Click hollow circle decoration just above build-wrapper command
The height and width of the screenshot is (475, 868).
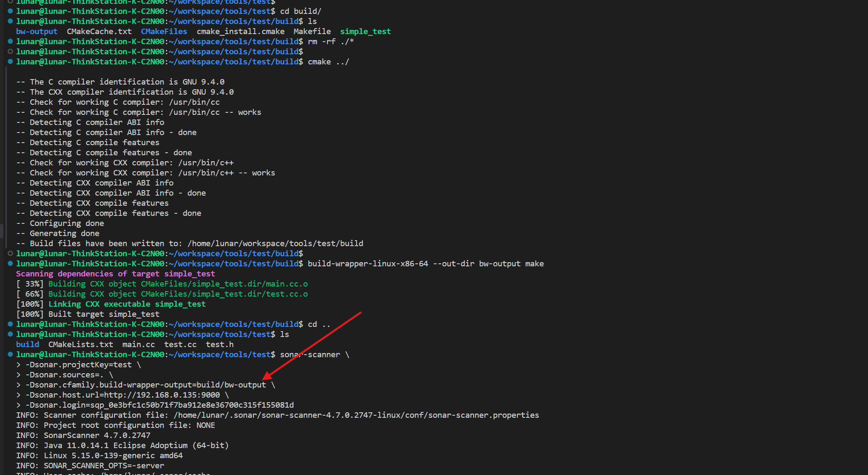pyautogui.click(x=10, y=254)
